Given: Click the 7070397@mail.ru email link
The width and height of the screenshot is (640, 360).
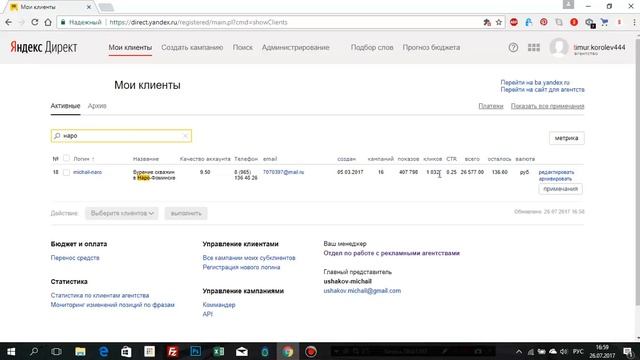Looking at the screenshot, I should tap(283, 172).
